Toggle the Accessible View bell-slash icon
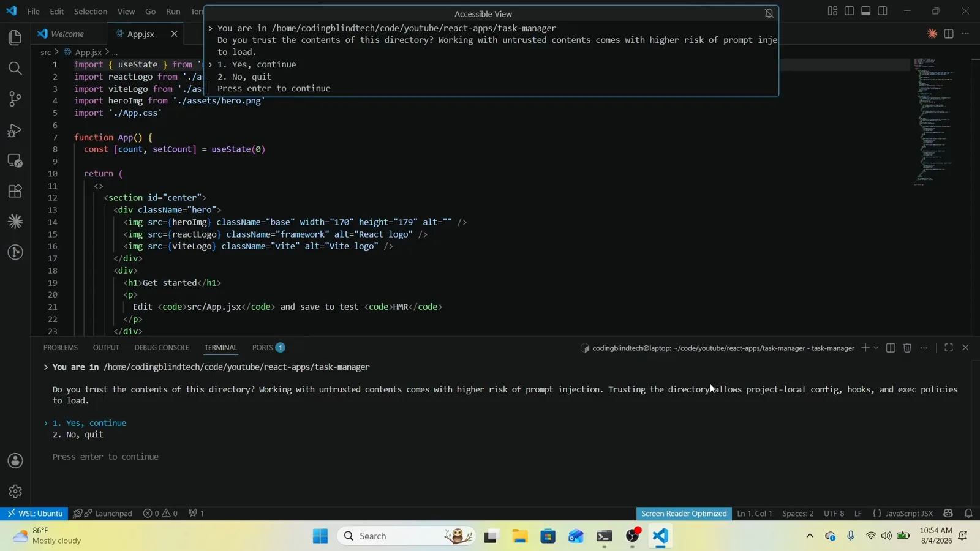The image size is (980, 551). (769, 13)
